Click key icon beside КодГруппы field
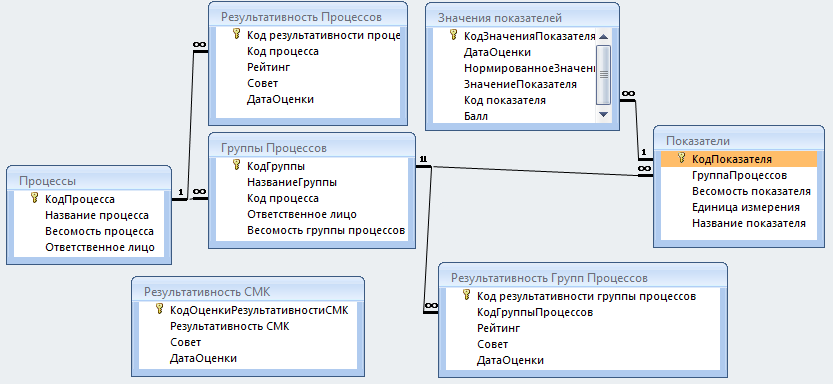The image size is (833, 384). 237,166
